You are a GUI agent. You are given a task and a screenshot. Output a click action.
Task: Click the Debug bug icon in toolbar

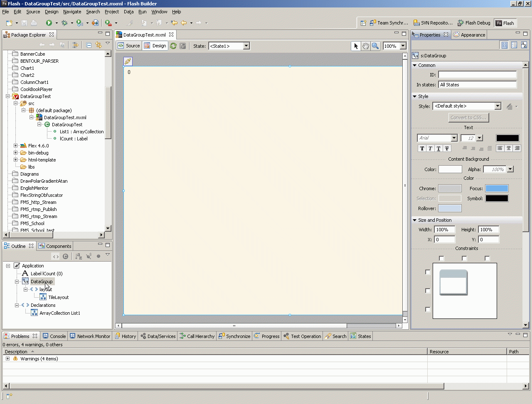(x=64, y=23)
